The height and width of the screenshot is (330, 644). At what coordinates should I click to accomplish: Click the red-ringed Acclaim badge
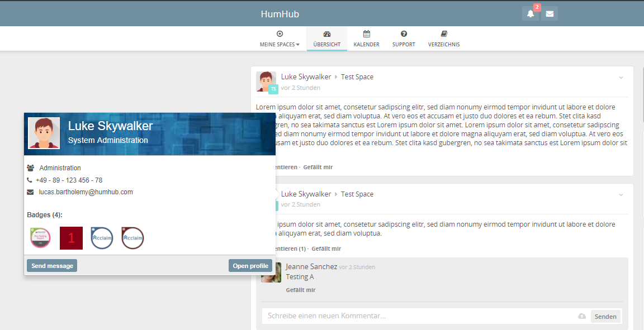tap(132, 238)
